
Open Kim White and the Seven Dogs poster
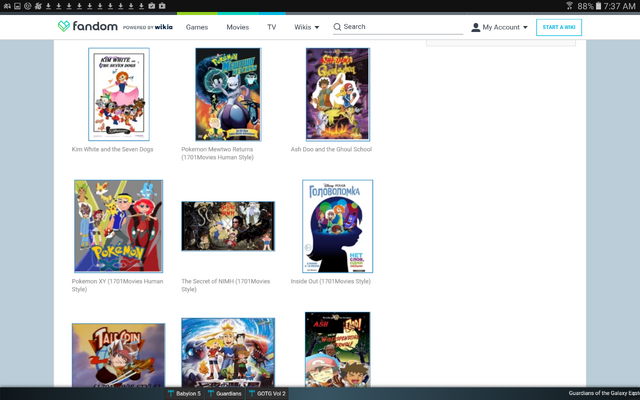pos(119,94)
